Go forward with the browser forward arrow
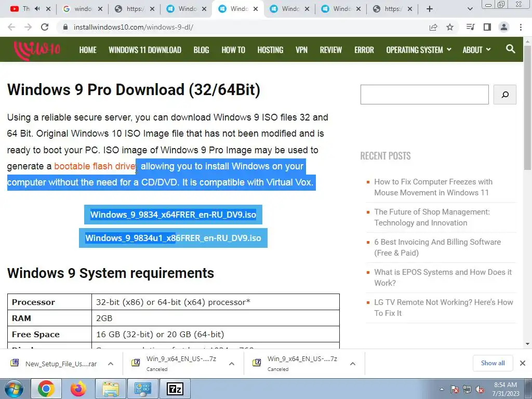The height and width of the screenshot is (399, 532). point(28,27)
